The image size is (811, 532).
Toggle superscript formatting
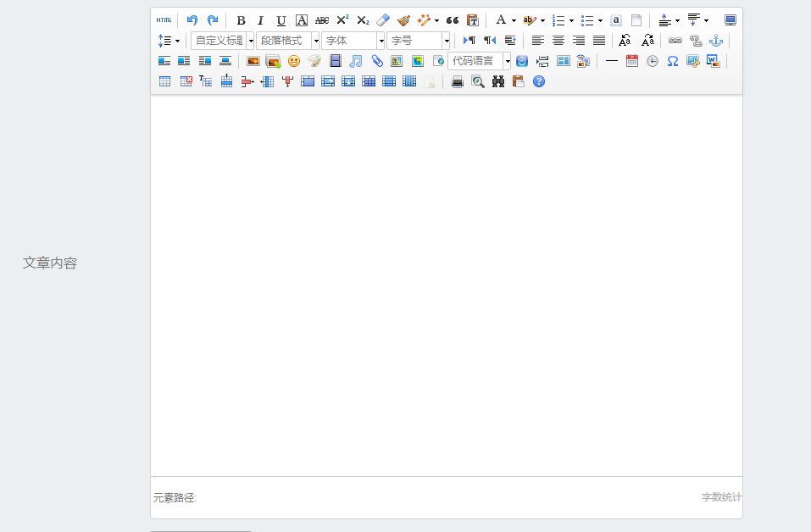(342, 20)
